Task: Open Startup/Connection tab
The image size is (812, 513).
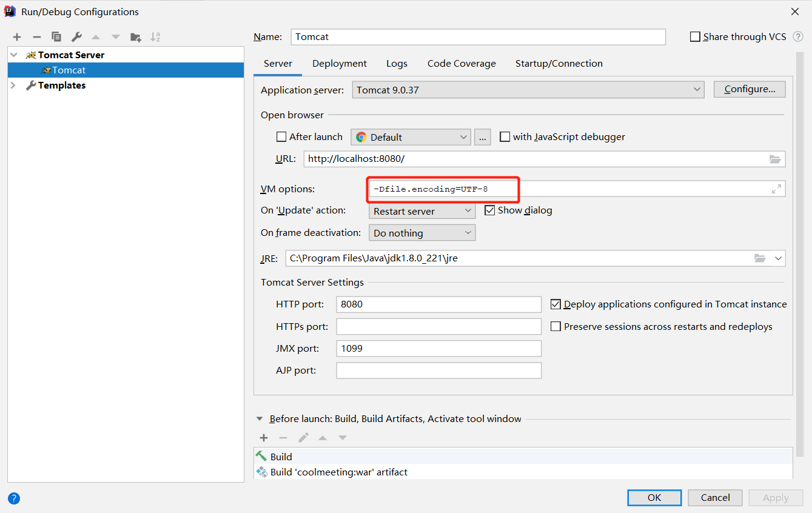Action: tap(559, 64)
